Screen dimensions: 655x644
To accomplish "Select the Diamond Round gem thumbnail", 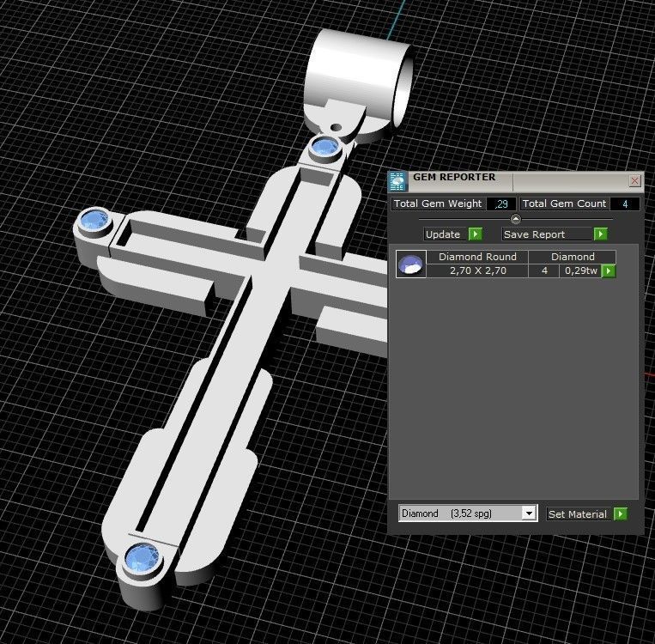I will pyautogui.click(x=411, y=264).
